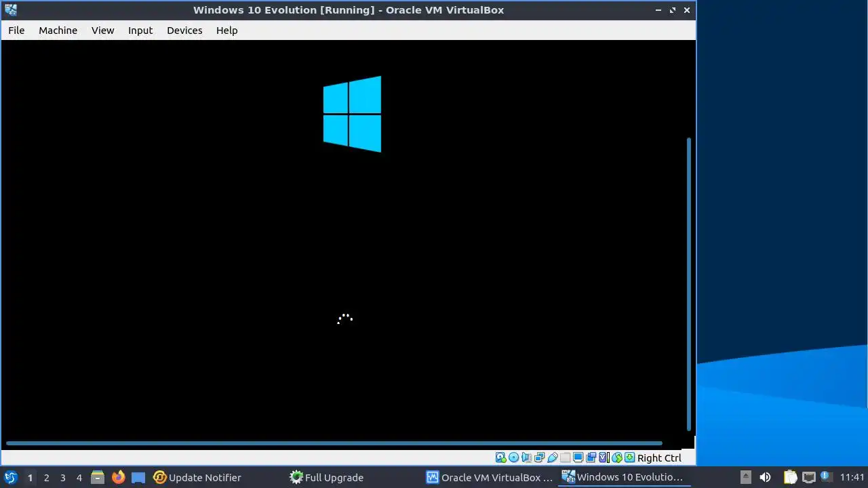Open the Input menu
The height and width of the screenshot is (488, 868).
[x=140, y=30]
